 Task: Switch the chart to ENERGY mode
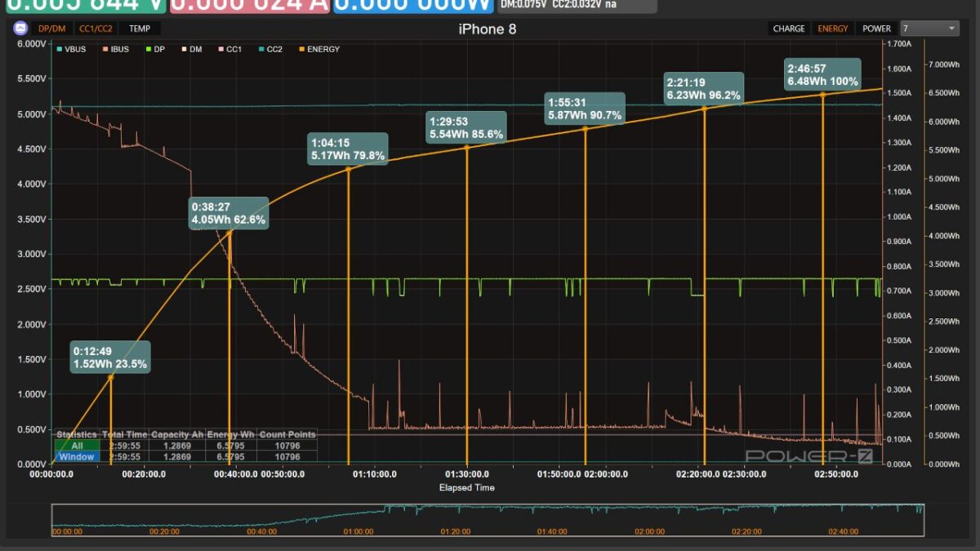click(833, 29)
